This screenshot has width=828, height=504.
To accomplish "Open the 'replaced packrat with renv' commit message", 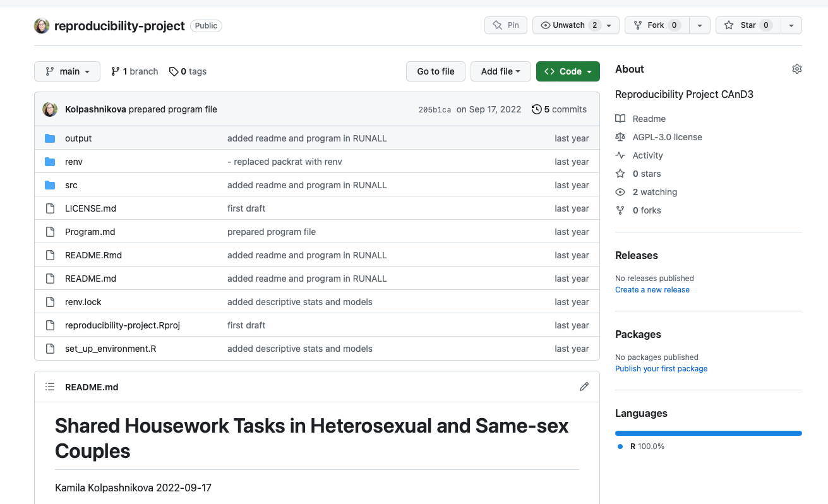I will point(285,162).
